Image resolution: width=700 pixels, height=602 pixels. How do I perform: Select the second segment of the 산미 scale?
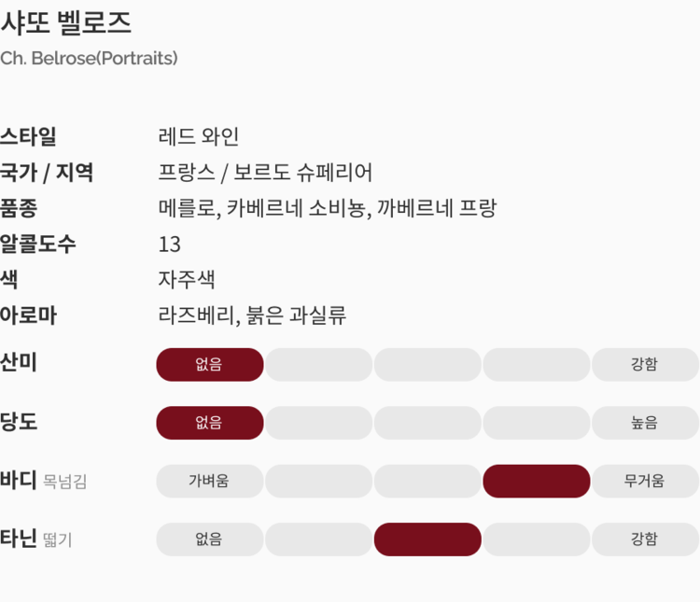(318, 364)
